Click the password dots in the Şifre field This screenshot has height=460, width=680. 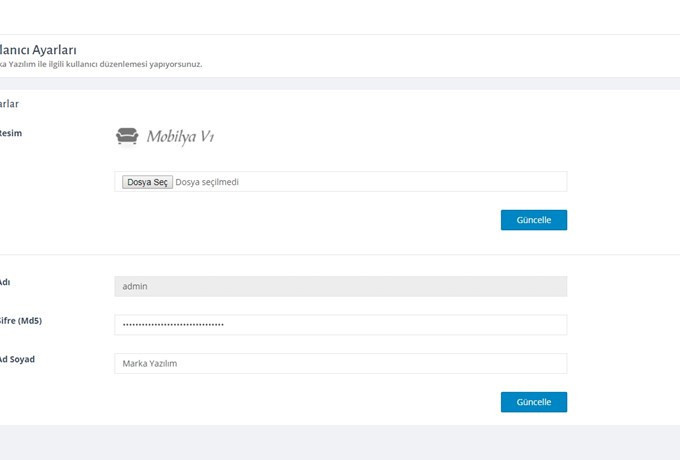[172, 325]
